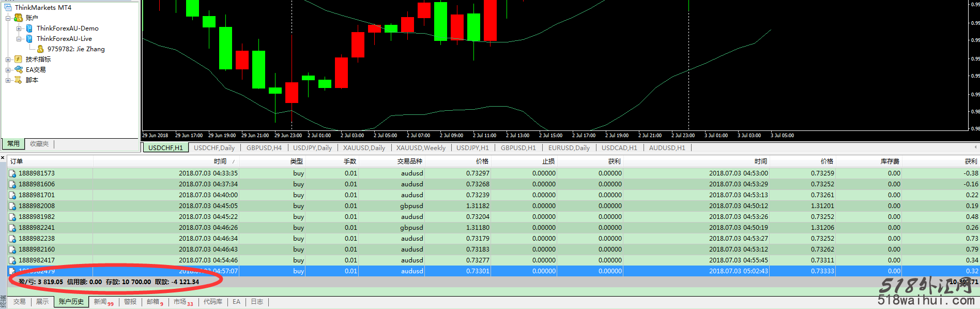Open the XAUUSD,Weekly chart tab
The width and height of the screenshot is (980, 309).
click(x=420, y=148)
